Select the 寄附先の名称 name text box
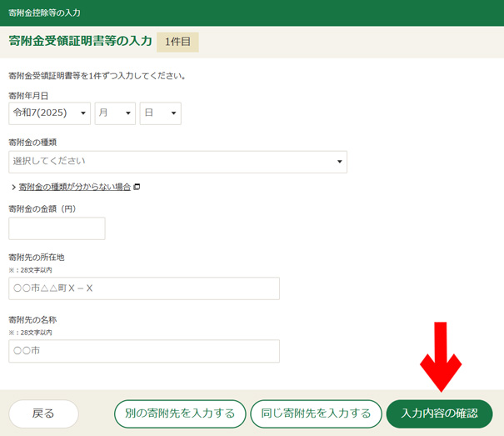 point(144,351)
